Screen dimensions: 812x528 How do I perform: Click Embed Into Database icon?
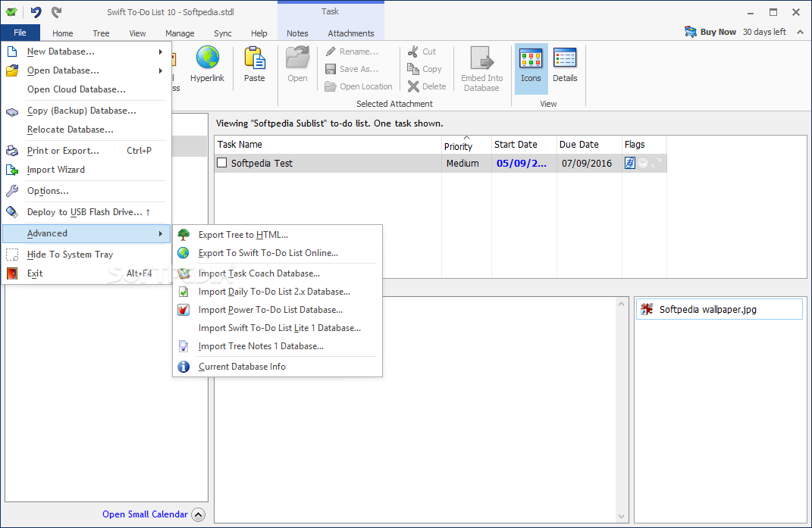(481, 69)
